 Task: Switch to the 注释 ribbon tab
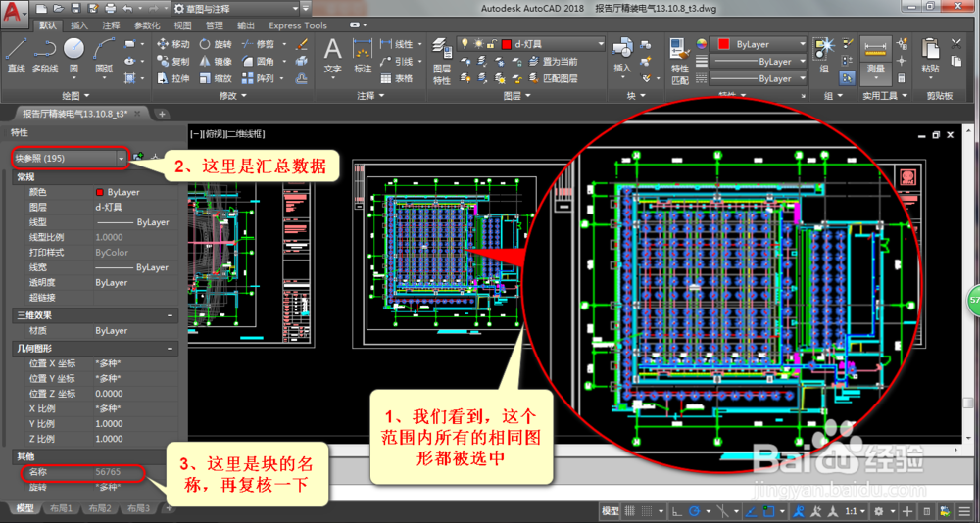pyautogui.click(x=112, y=25)
